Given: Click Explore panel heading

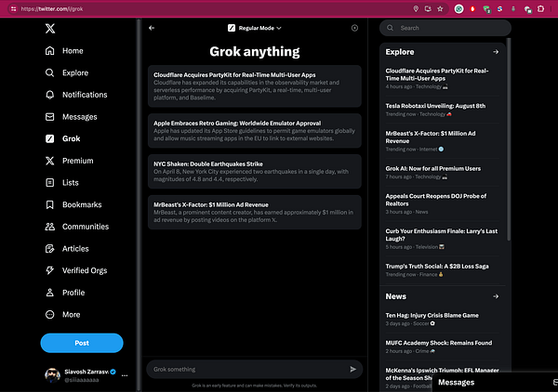Looking at the screenshot, I should (x=400, y=52).
